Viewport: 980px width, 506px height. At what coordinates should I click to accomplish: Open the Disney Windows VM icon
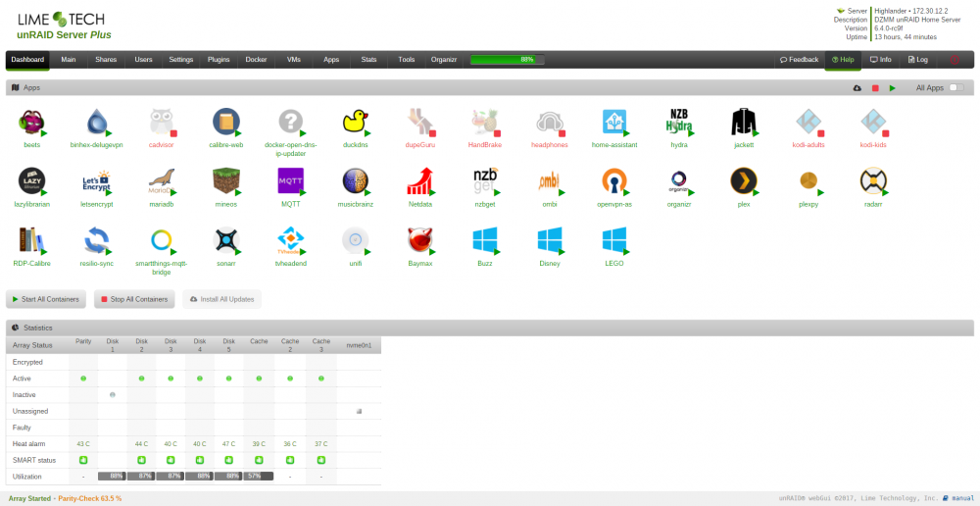click(550, 240)
